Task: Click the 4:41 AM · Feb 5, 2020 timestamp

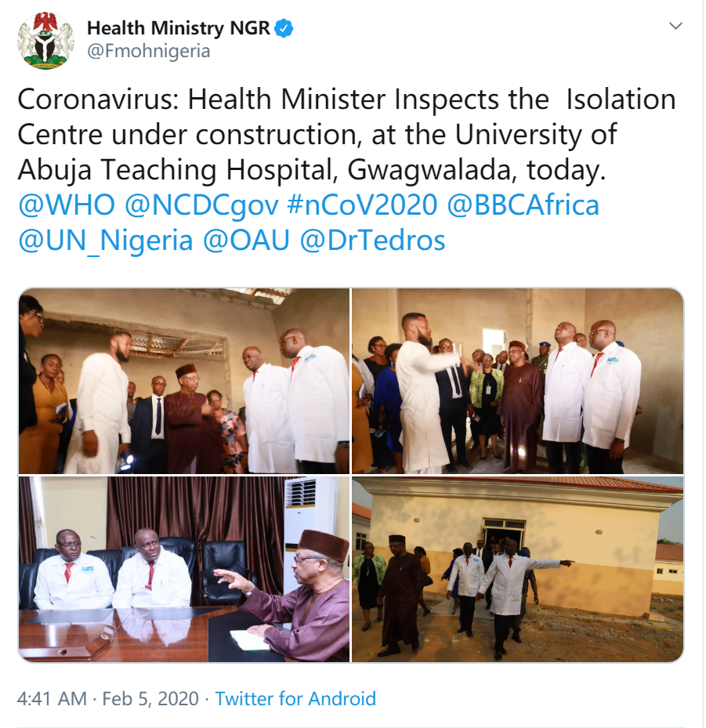Action: [108, 698]
